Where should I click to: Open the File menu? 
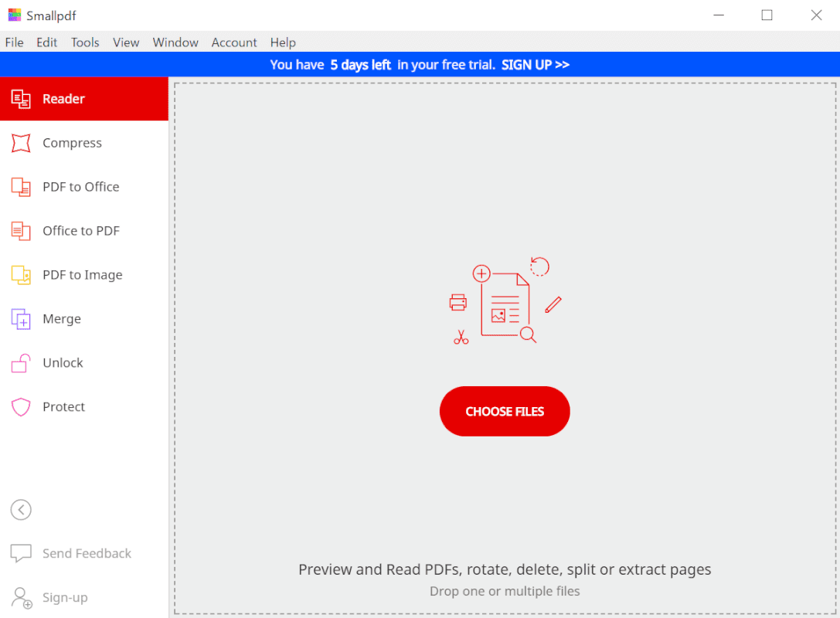coord(15,42)
